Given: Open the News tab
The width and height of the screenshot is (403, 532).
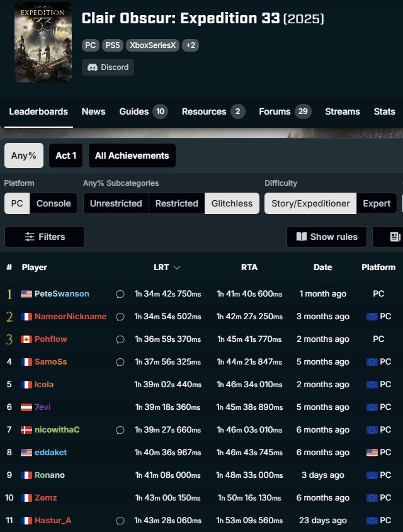Looking at the screenshot, I should pyautogui.click(x=94, y=111).
